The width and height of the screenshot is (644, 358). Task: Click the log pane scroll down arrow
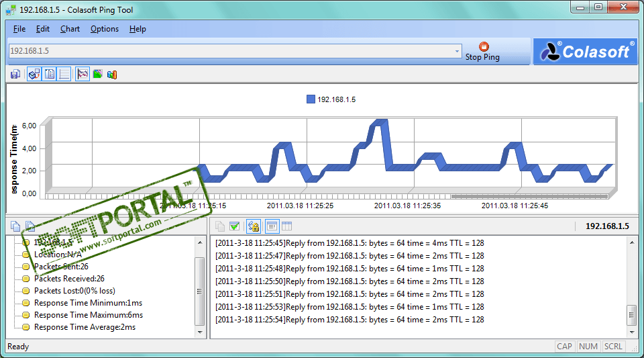[632, 332]
